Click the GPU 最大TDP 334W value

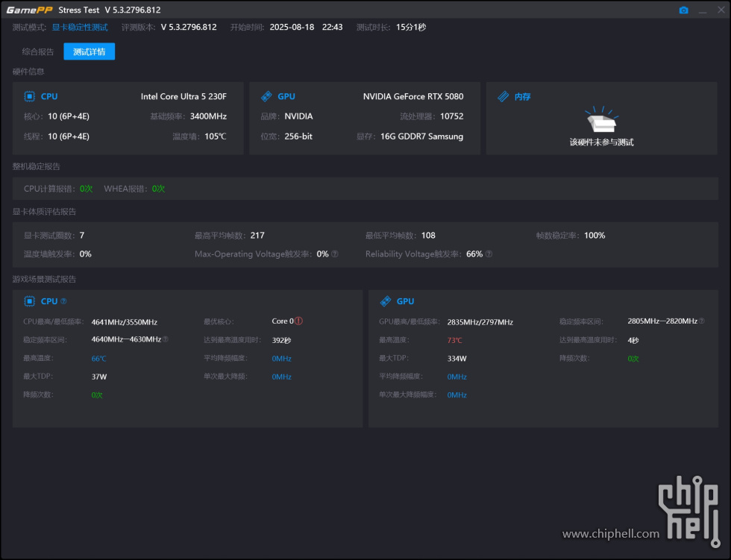(457, 359)
